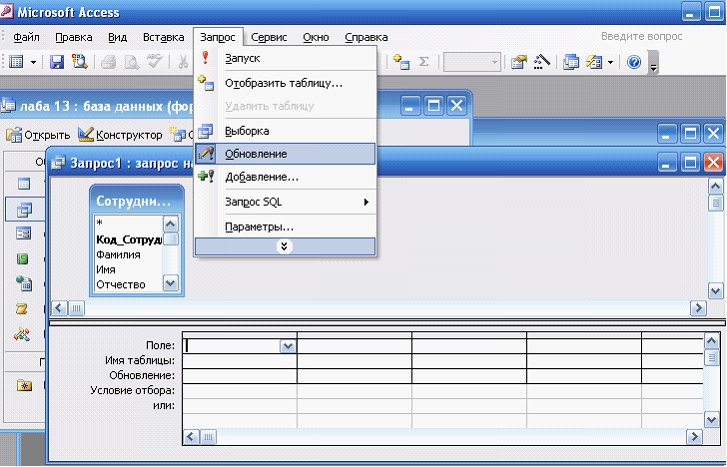Expand the 'Запрос SQL' submenu
727x467 pixels.
click(x=285, y=202)
